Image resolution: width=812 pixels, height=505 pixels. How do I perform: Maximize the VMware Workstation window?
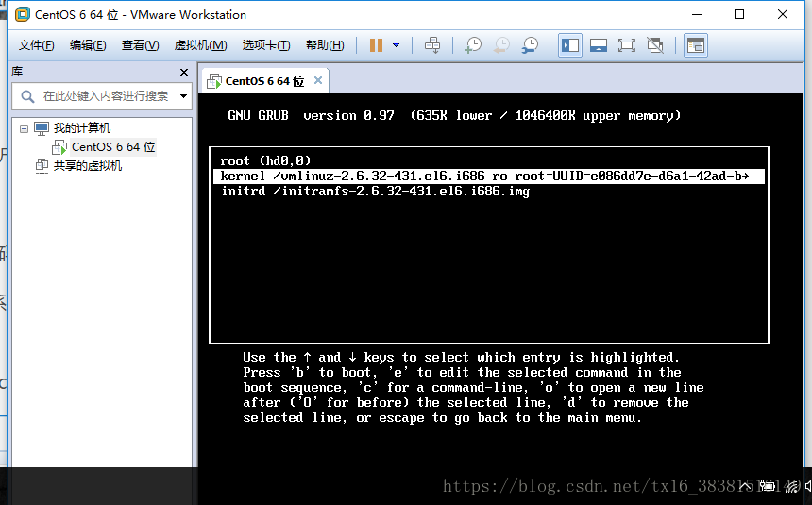(739, 14)
